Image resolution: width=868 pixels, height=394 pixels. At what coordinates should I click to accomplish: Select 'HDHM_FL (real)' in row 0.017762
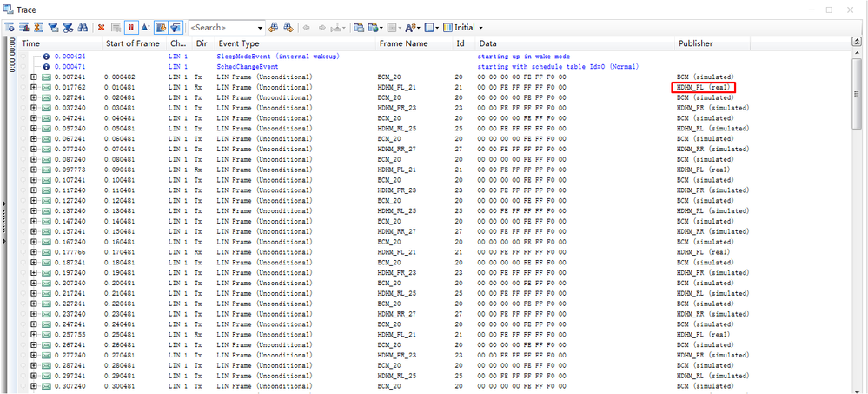coord(703,88)
